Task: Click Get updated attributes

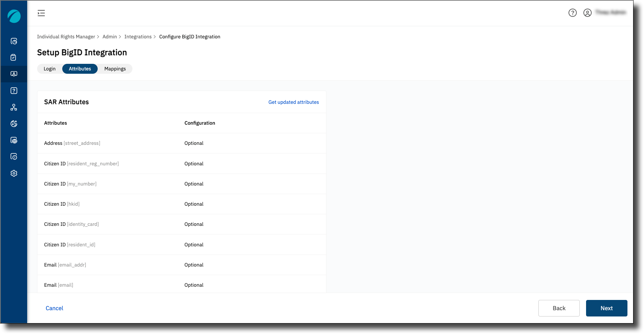Action: 293,102
